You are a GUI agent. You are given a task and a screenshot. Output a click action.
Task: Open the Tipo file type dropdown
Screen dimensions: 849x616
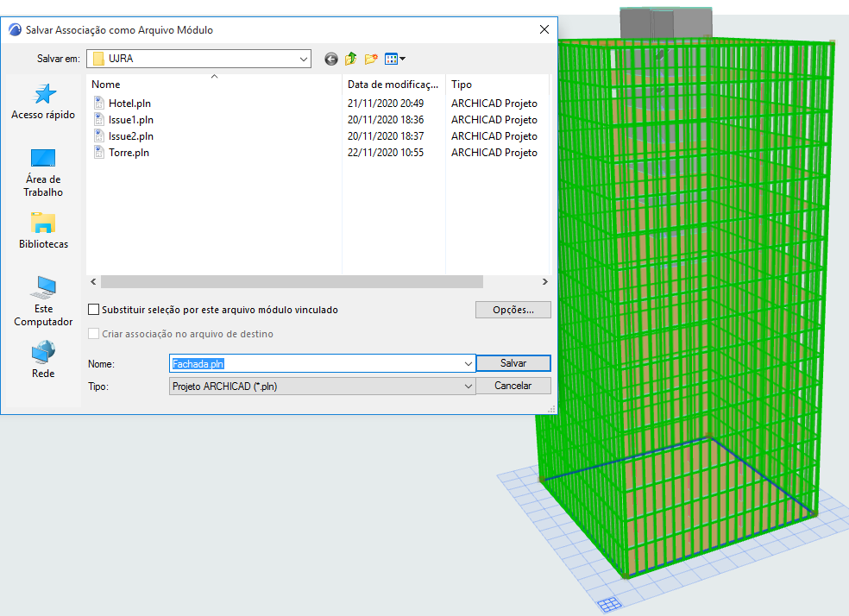322,387
